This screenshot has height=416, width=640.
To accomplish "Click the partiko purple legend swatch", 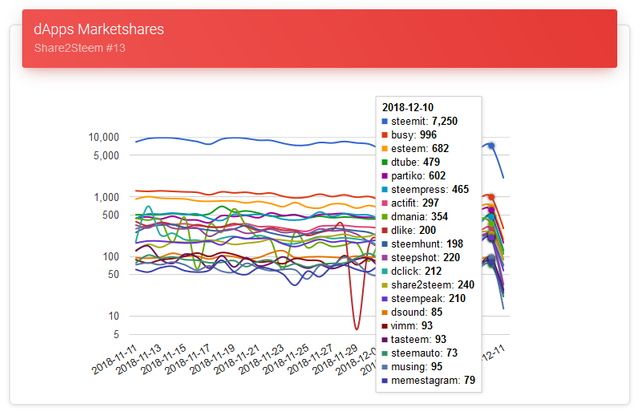I will click(384, 176).
